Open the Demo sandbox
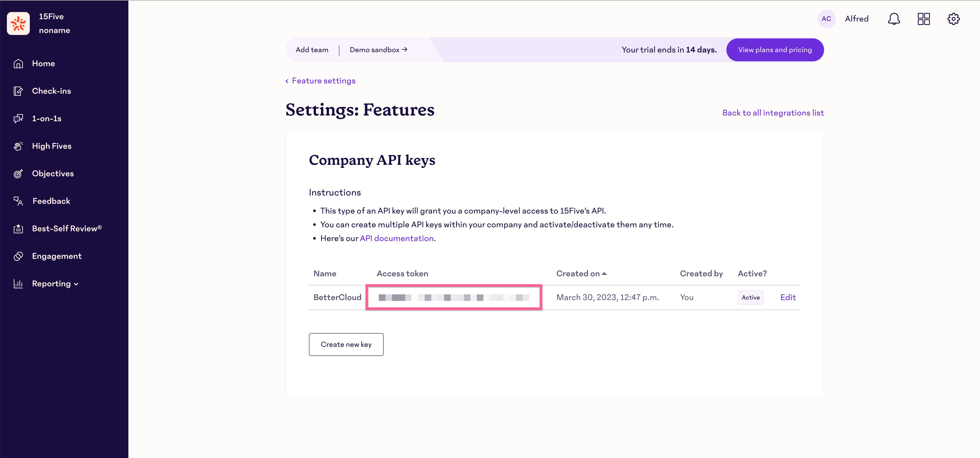Viewport: 980px width, 458px height. click(x=378, y=50)
